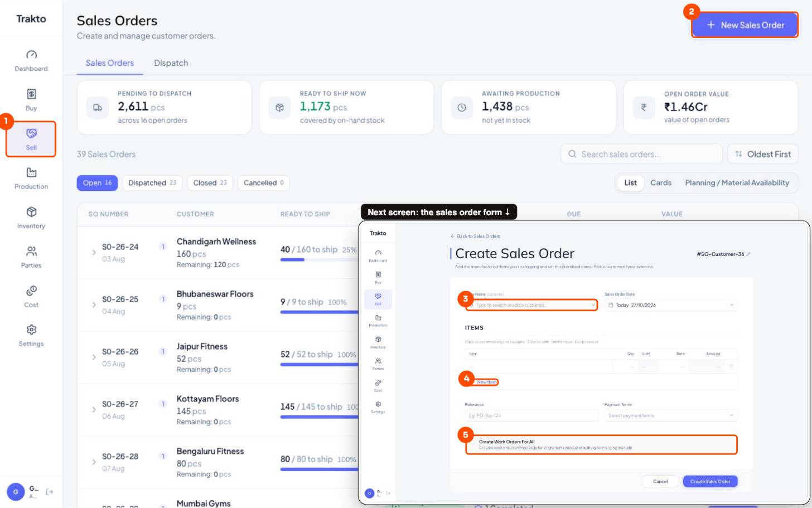Expand the SO-26-26 order row
This screenshot has height=508, width=812.
[94, 357]
